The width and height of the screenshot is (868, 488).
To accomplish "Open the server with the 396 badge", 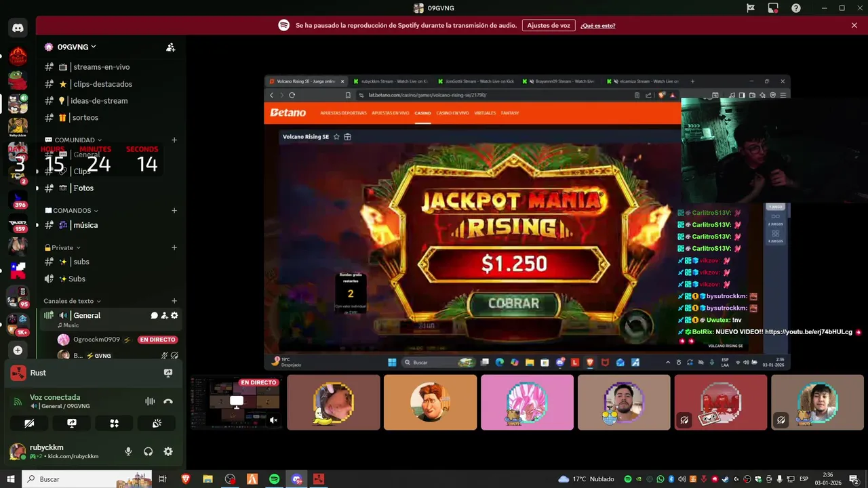I will pyautogui.click(x=18, y=200).
